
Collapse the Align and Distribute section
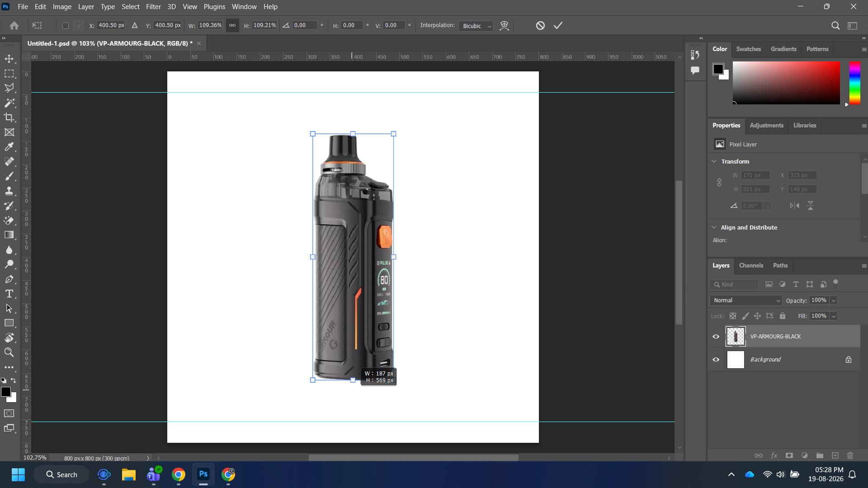point(714,227)
